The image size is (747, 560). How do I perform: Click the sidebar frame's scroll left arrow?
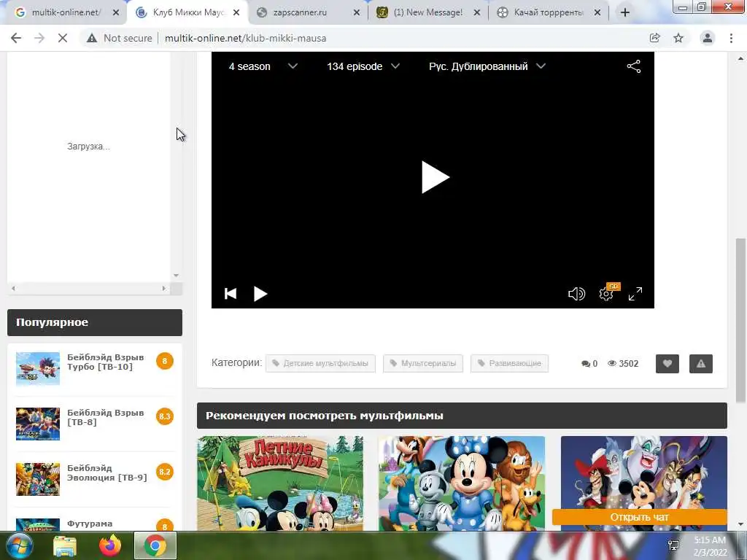coord(13,288)
